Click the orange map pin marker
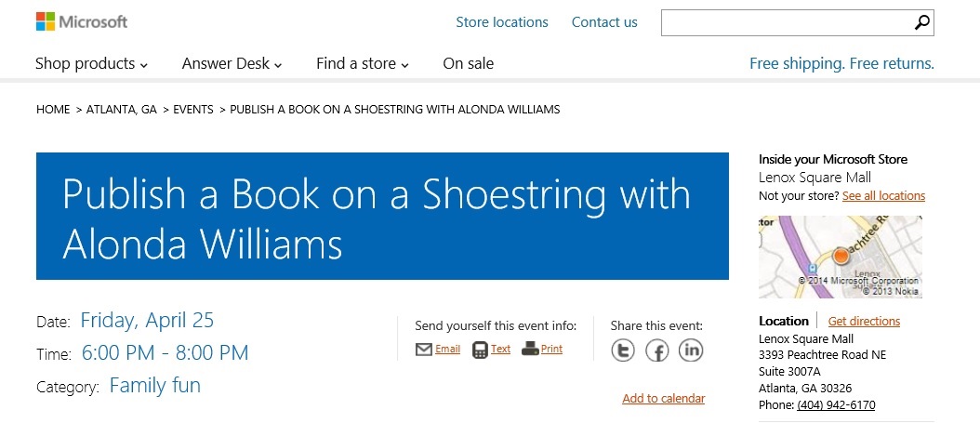980x423 pixels. tap(841, 255)
